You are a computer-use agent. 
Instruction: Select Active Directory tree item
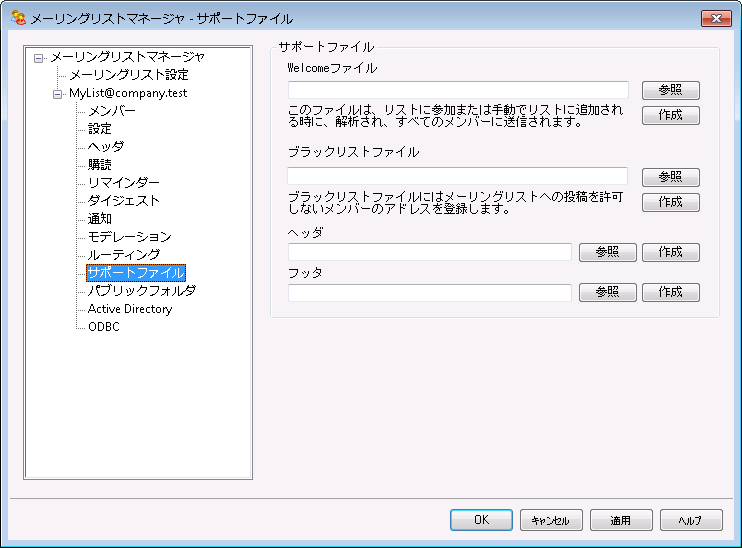point(130,309)
